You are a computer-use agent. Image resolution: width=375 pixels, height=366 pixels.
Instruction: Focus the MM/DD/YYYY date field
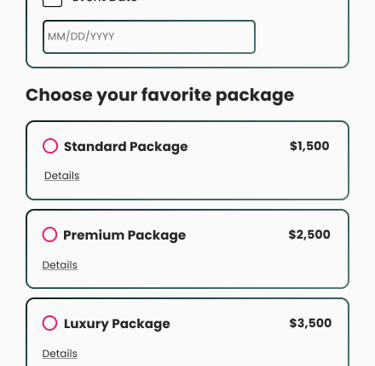149,37
